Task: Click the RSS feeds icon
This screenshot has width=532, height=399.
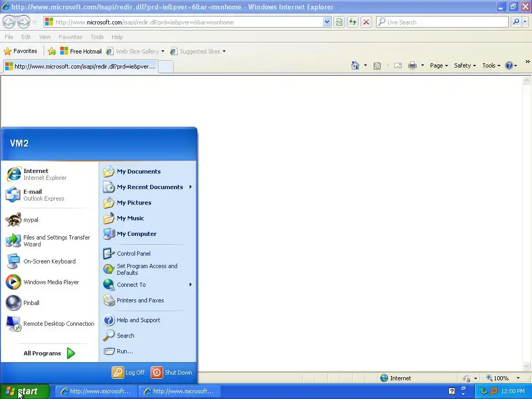Action: pyautogui.click(x=377, y=65)
